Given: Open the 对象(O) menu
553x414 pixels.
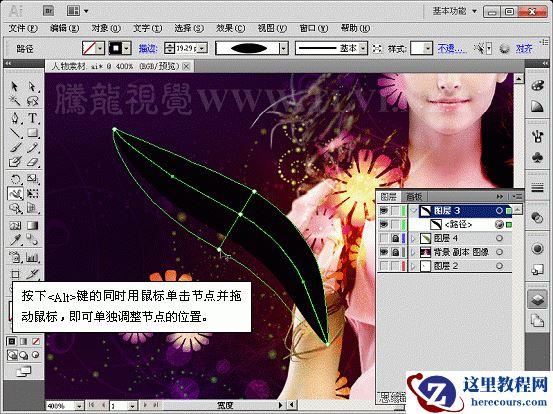Looking at the screenshot, I should (x=106, y=28).
